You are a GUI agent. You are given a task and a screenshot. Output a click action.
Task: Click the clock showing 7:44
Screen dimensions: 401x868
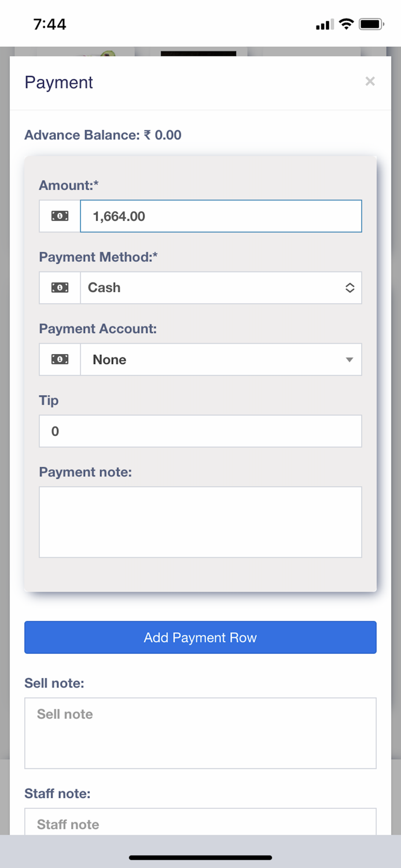(50, 24)
